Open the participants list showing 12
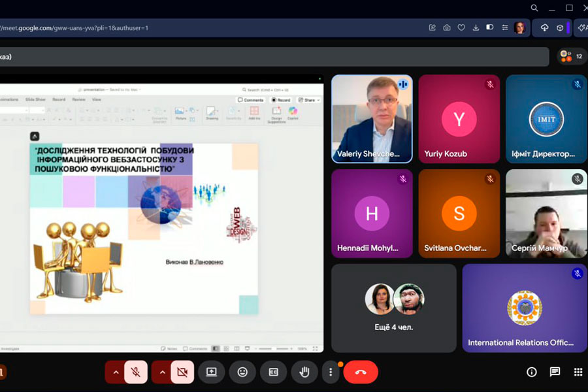588x392 pixels. (572, 56)
